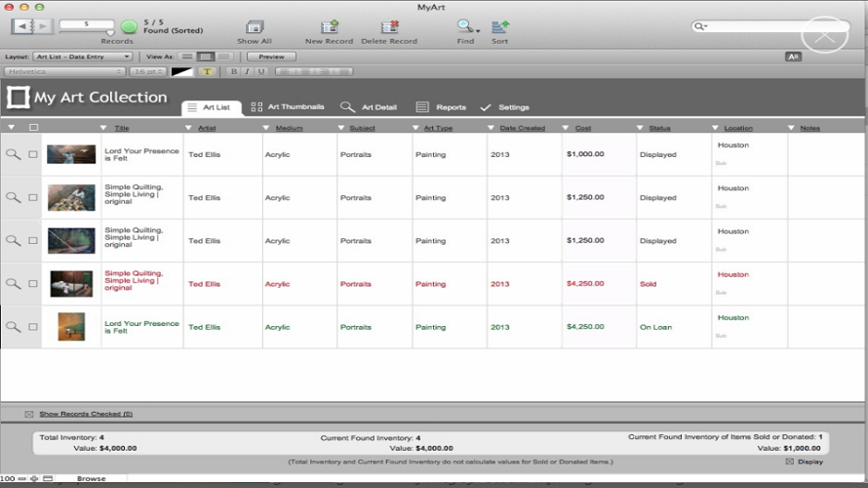The height and width of the screenshot is (488, 868).
Task: Click the Sort records icon
Action: 500,26
